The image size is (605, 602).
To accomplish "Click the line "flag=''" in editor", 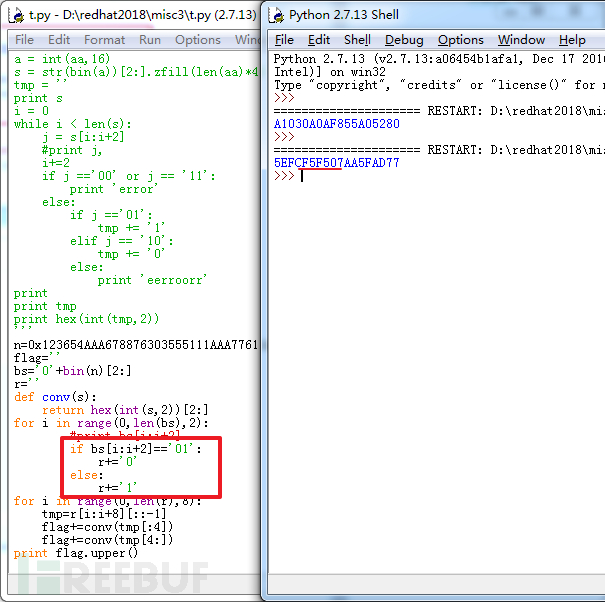I will [37, 358].
